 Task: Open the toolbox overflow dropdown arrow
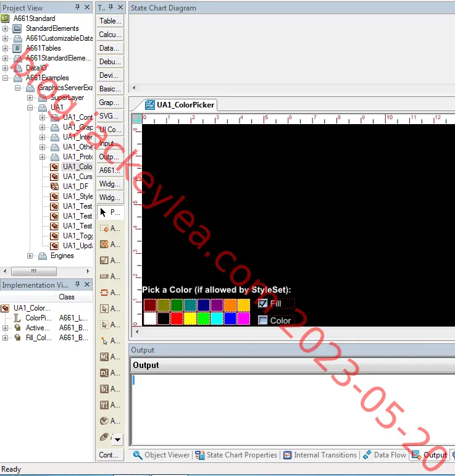click(118, 440)
